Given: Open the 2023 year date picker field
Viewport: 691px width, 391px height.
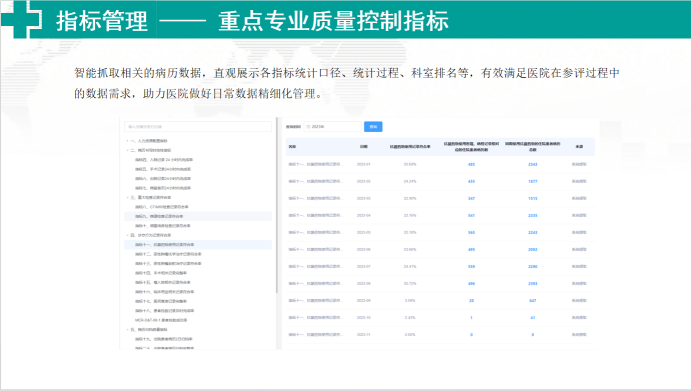Looking at the screenshot, I should coord(333,127).
